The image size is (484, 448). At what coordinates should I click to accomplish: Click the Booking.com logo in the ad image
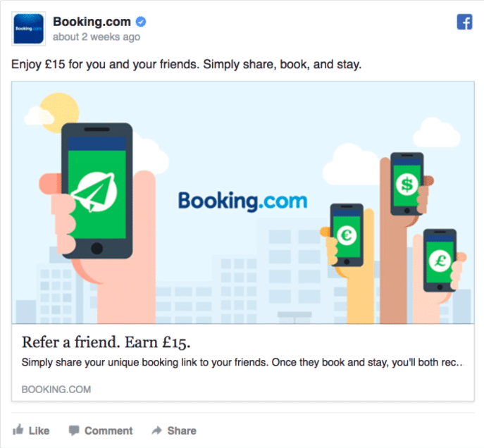click(242, 201)
